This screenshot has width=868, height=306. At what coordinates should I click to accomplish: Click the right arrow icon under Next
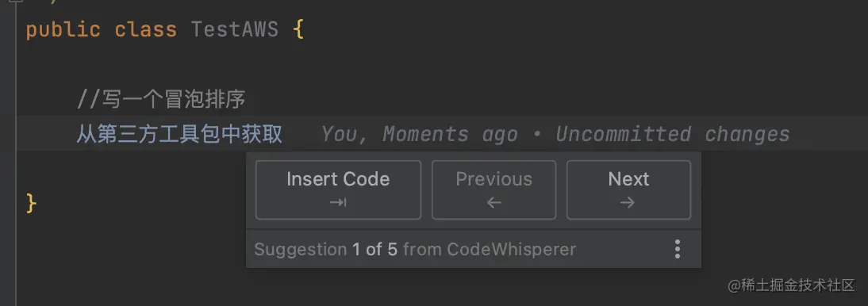[628, 203]
